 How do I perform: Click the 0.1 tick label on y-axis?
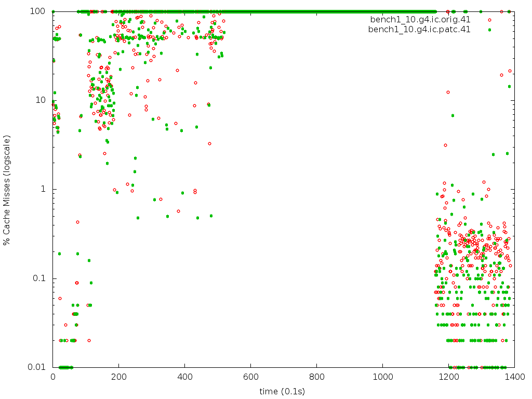click(x=43, y=278)
